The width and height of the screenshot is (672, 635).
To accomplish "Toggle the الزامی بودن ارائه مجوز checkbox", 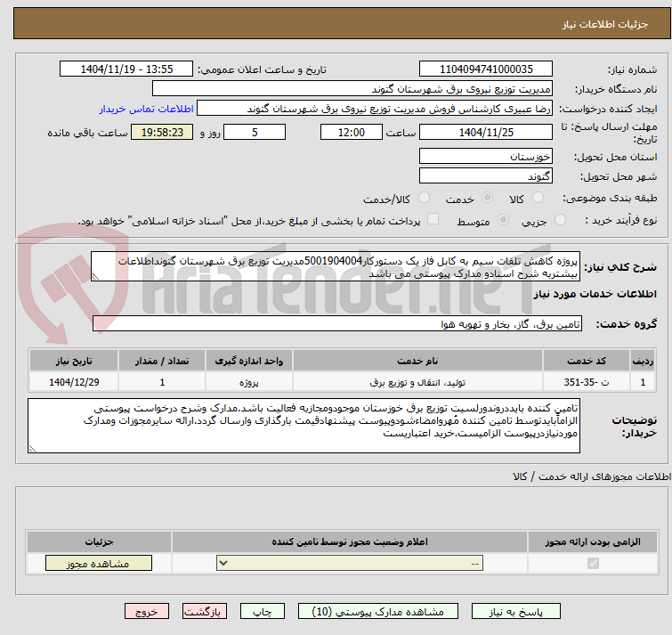I will pyautogui.click(x=593, y=564).
